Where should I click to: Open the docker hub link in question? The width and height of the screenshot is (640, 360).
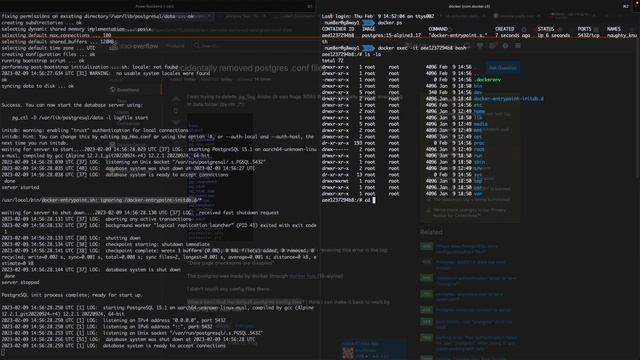[x=302, y=276]
